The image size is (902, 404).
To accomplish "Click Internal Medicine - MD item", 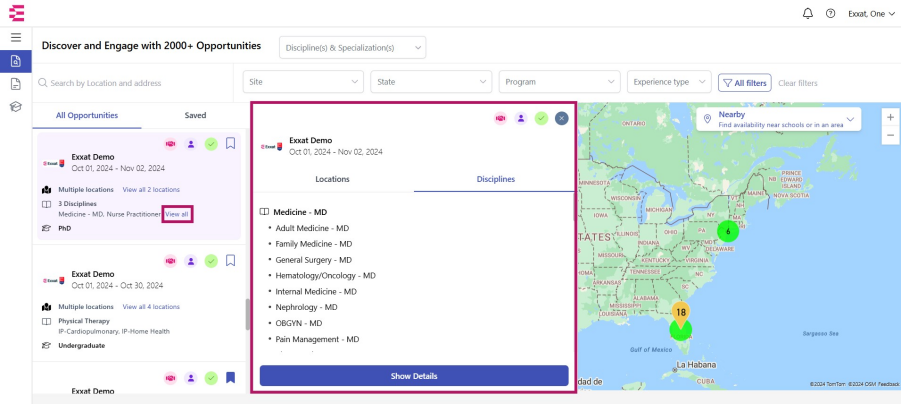I will coord(316,292).
